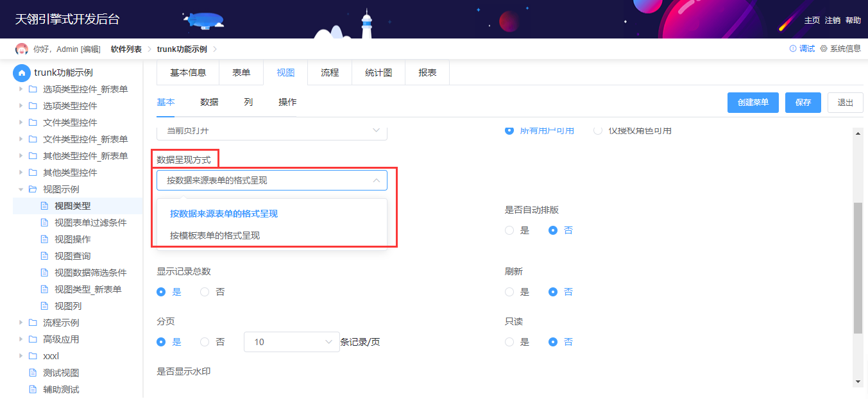
Task: Click the Admin user avatar icon
Action: pos(22,49)
